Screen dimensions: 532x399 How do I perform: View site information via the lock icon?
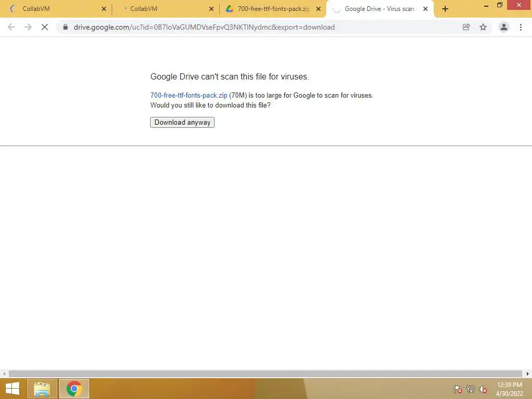[x=65, y=27]
